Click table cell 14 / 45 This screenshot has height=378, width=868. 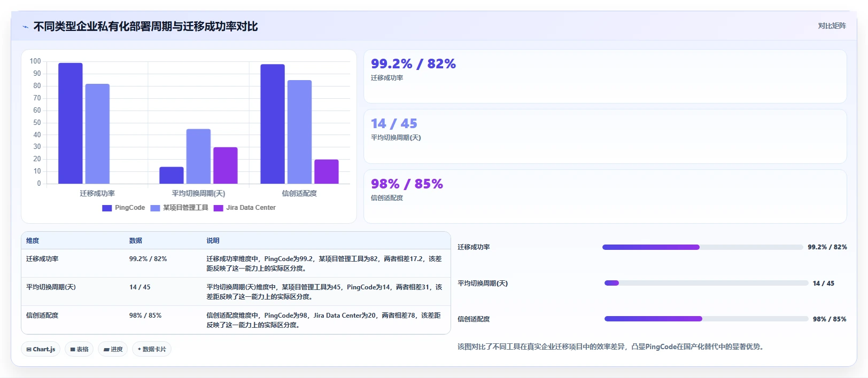(140, 287)
